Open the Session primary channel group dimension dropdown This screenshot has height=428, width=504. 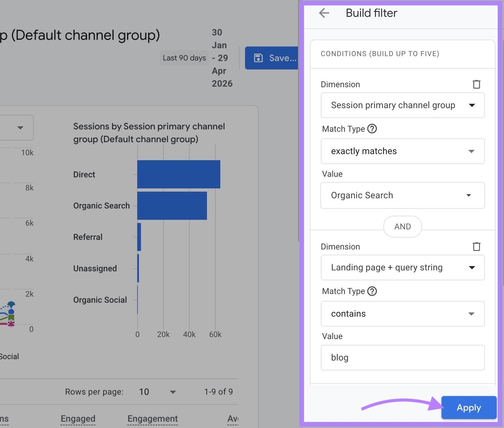(x=403, y=105)
